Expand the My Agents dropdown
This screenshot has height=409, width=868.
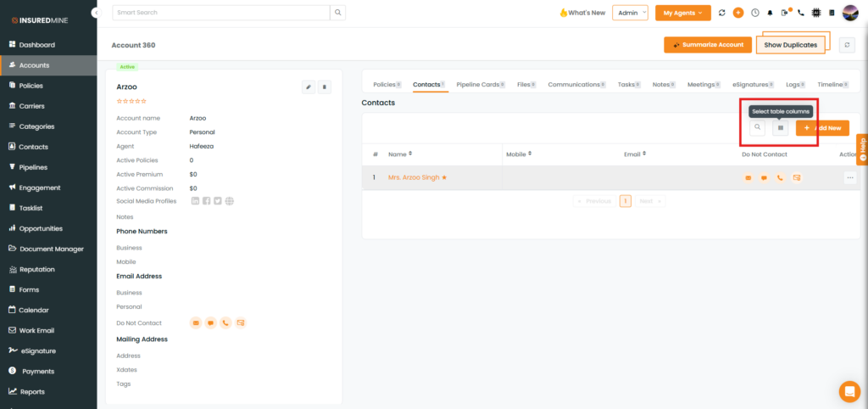(x=682, y=13)
